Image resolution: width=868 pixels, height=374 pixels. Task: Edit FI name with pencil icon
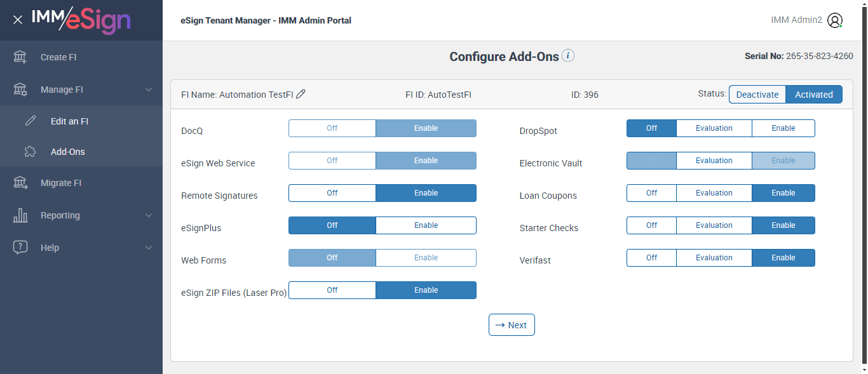coord(301,94)
